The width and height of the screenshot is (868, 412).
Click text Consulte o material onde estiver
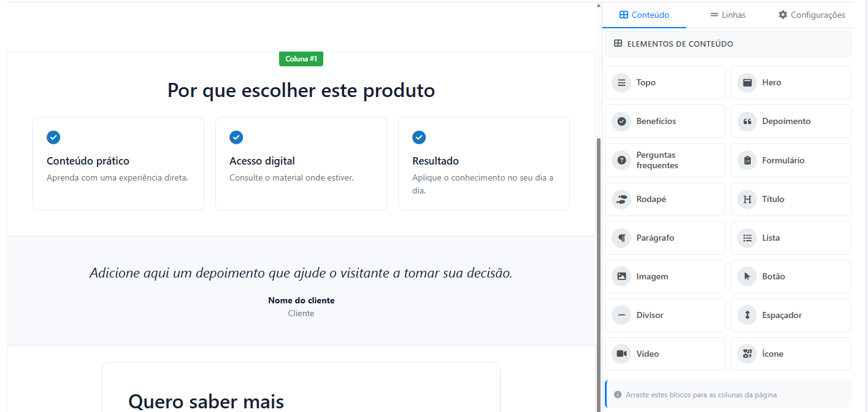coord(291,177)
